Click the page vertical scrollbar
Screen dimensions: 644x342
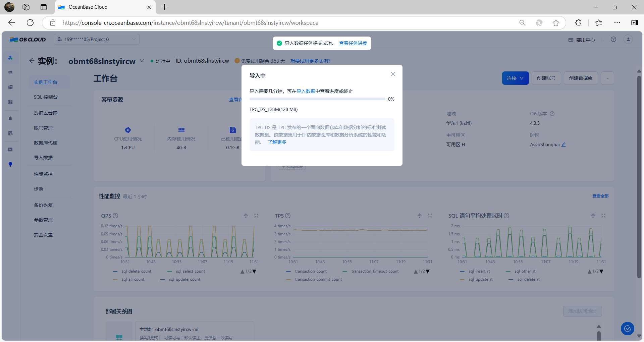pyautogui.click(x=639, y=177)
